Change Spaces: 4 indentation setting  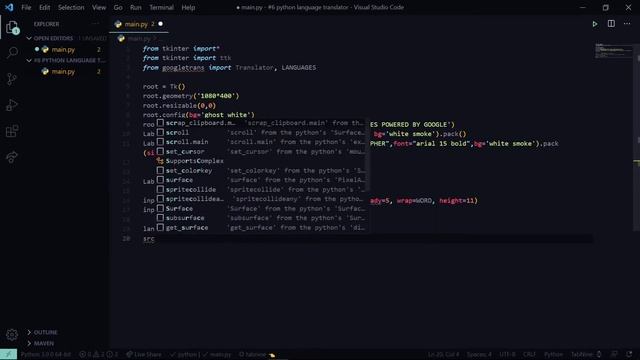point(480,354)
